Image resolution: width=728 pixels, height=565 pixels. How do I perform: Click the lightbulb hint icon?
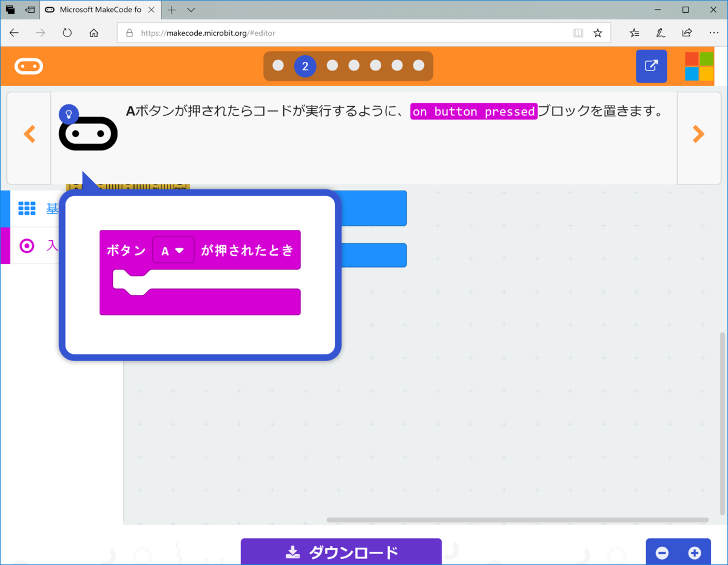click(69, 113)
